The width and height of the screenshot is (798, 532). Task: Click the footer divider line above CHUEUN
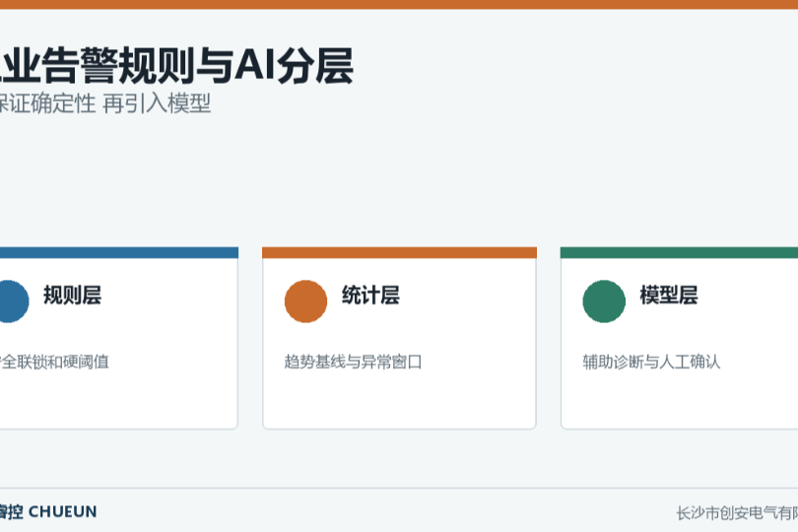click(x=399, y=489)
